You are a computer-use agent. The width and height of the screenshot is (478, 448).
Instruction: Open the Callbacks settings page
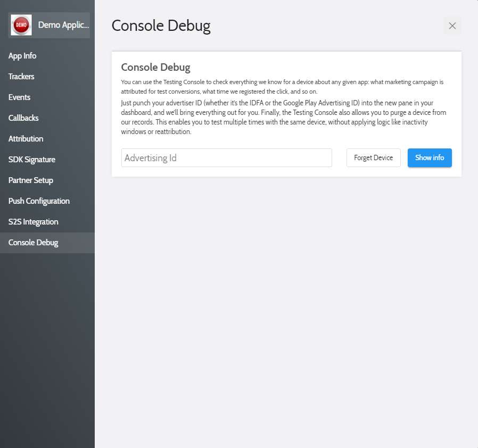23,118
